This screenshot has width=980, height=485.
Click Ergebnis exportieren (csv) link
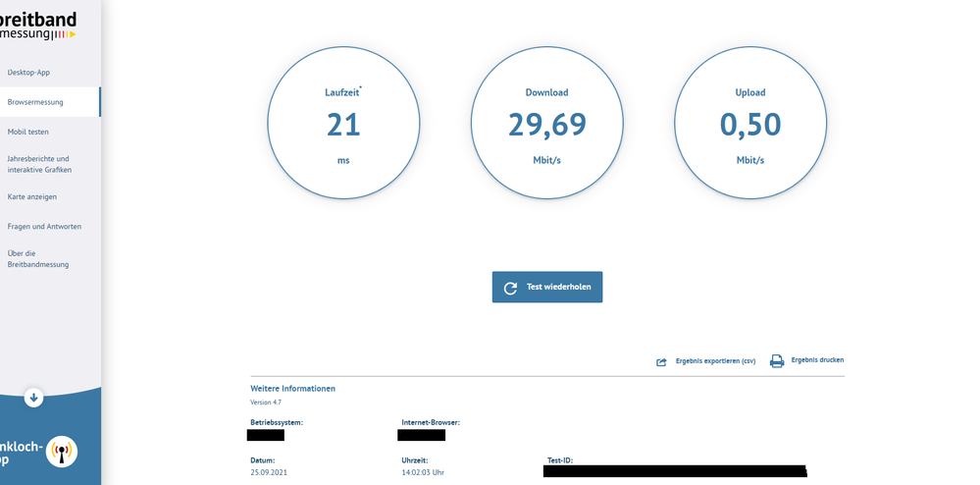click(x=715, y=361)
